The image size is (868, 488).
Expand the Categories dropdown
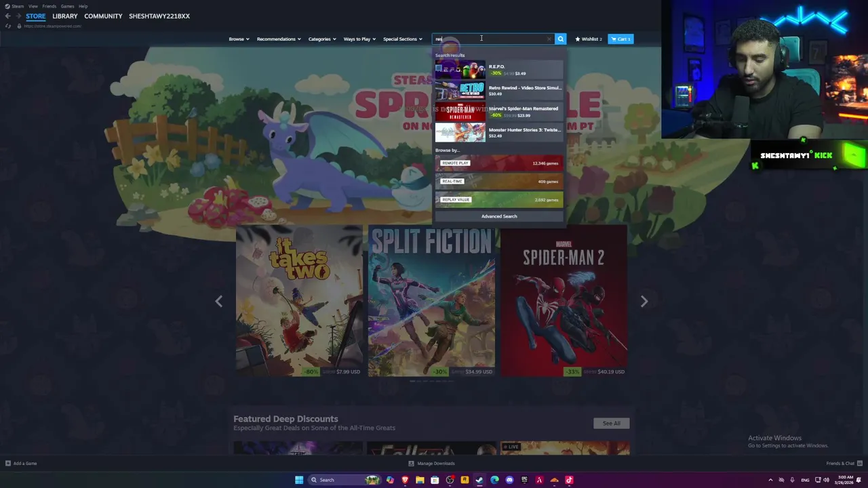coord(322,39)
